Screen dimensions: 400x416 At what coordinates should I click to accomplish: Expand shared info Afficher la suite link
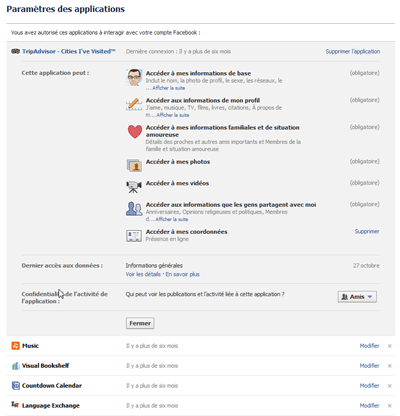[172, 219]
